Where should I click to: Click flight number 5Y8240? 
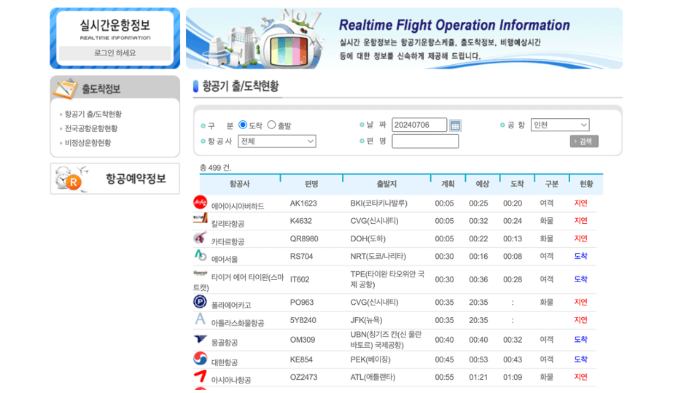click(303, 320)
